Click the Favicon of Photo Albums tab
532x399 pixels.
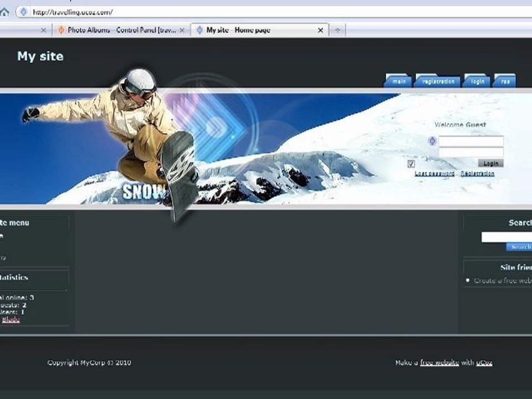click(61, 30)
